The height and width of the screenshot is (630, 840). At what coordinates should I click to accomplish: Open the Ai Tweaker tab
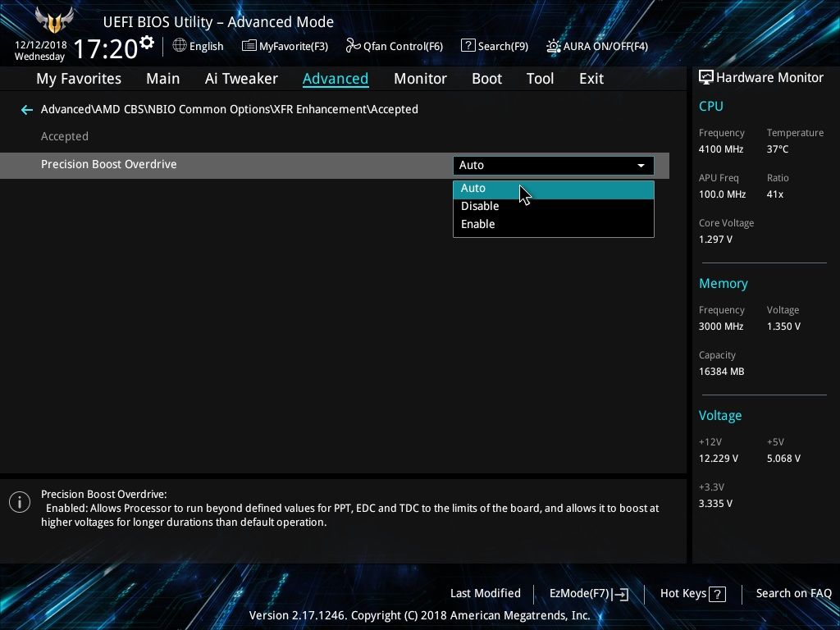[241, 79]
